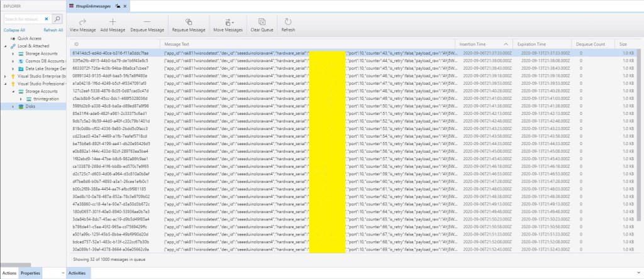Click the Requeue Message icon
The width and height of the screenshot is (644, 279).
[x=189, y=21]
